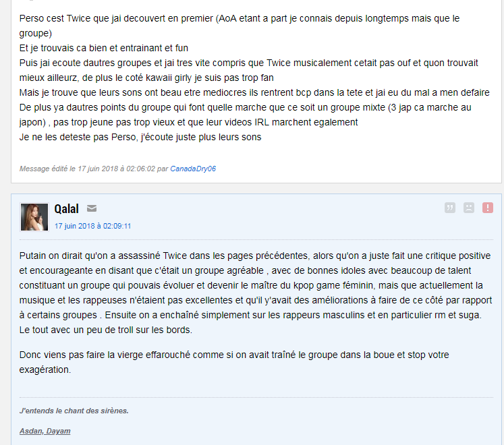
Task: Click the line Et je trouvais ca bien
Action: (x=103, y=48)
